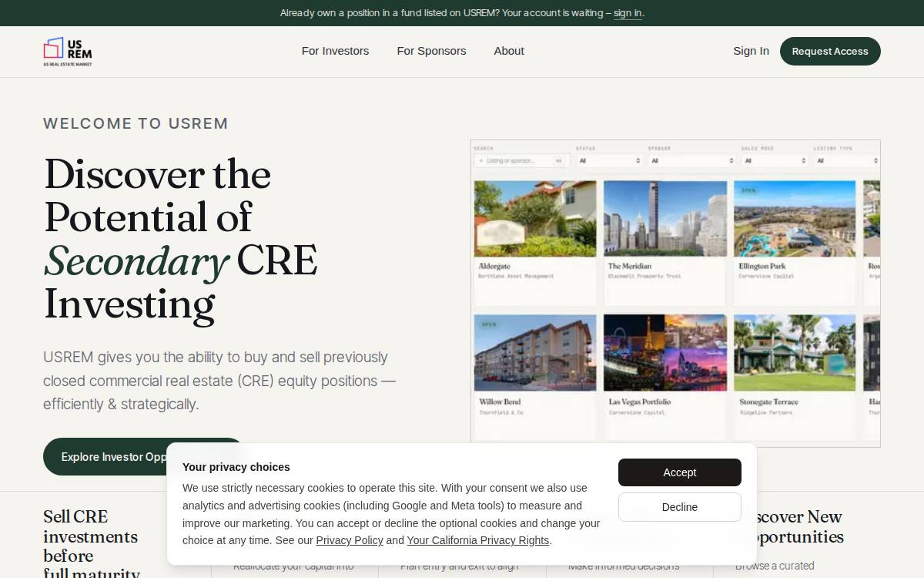The height and width of the screenshot is (578, 924).
Task: Click the 'Aldergate' listing title
Action: coord(494,266)
